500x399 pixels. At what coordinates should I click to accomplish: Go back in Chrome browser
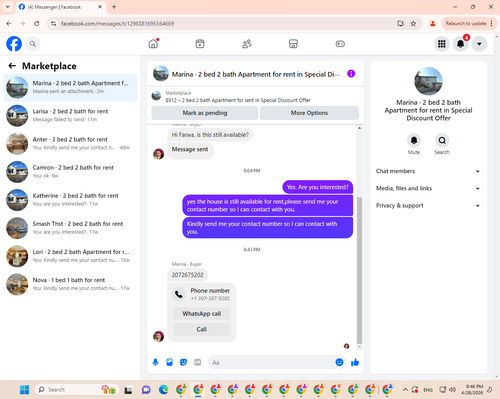[x=9, y=23]
